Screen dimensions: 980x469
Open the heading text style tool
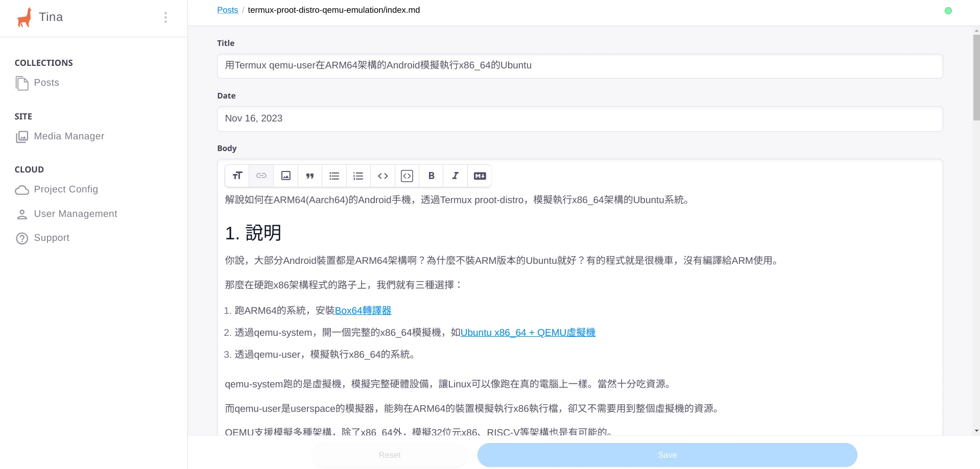click(237, 176)
